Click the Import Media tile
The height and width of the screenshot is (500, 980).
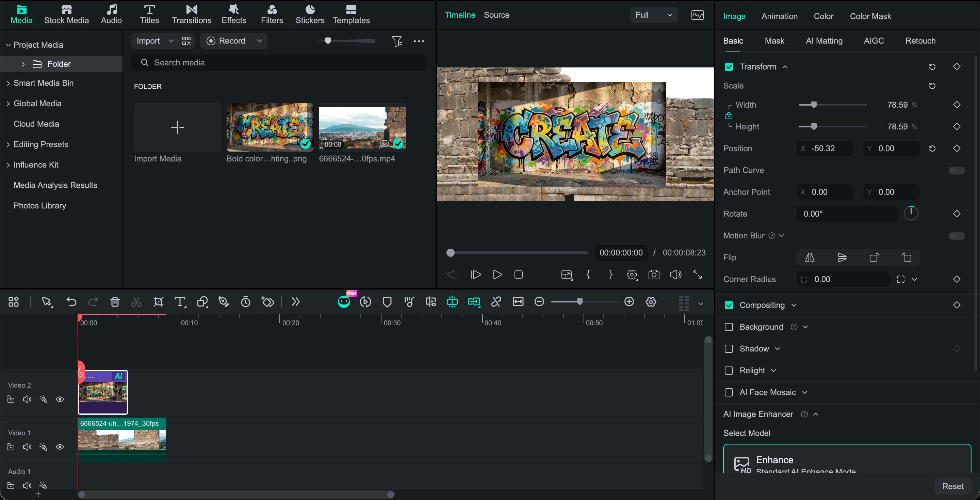[177, 127]
